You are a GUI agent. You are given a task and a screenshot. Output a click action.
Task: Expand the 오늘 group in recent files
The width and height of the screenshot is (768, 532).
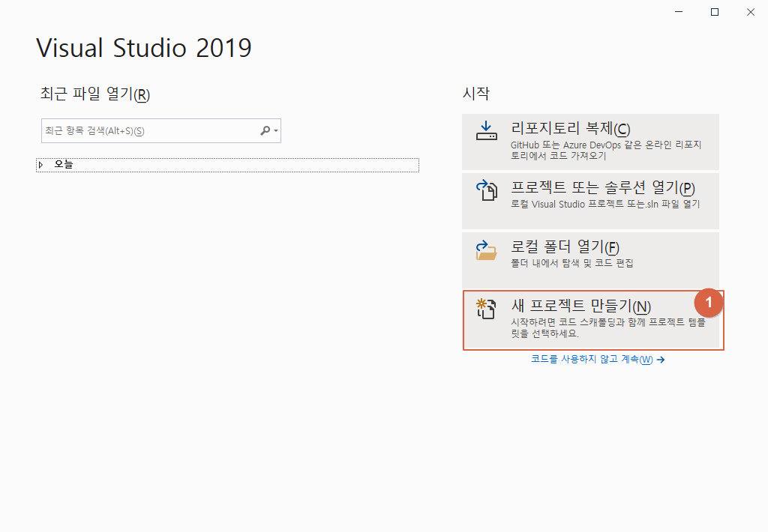[x=41, y=165]
